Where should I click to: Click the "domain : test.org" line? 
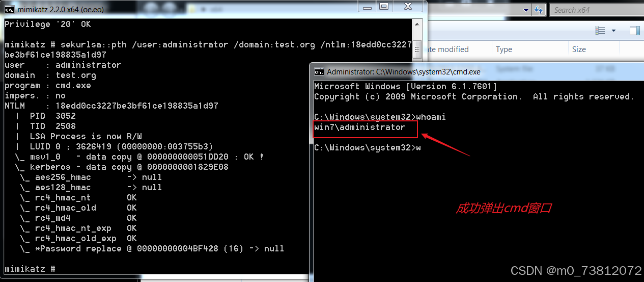coord(50,75)
